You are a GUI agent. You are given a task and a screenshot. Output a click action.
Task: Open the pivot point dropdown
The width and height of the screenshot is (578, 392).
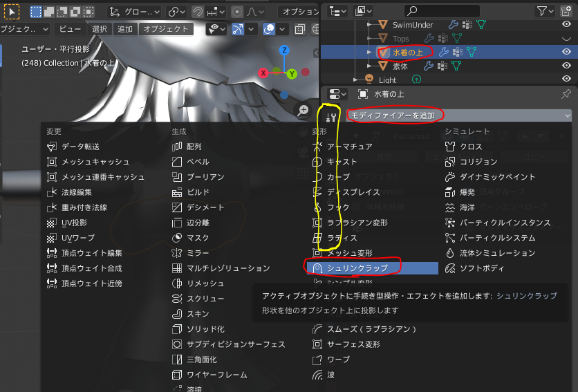coord(176,12)
